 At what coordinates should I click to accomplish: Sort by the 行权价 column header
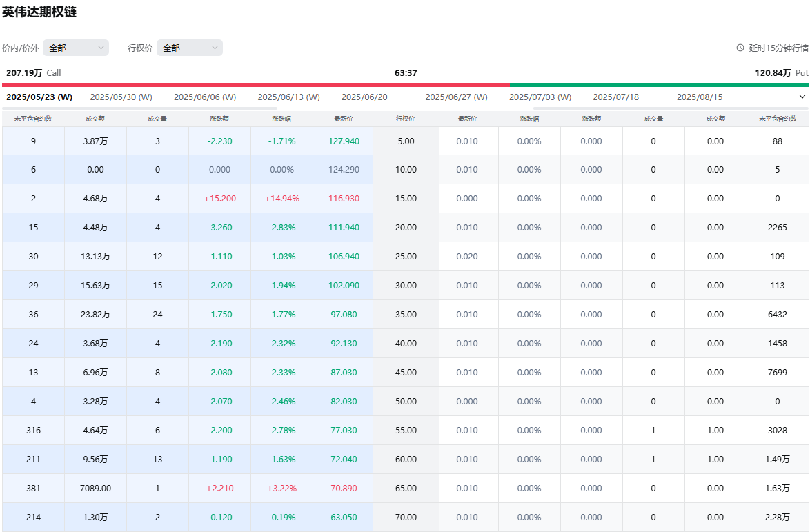pyautogui.click(x=406, y=119)
